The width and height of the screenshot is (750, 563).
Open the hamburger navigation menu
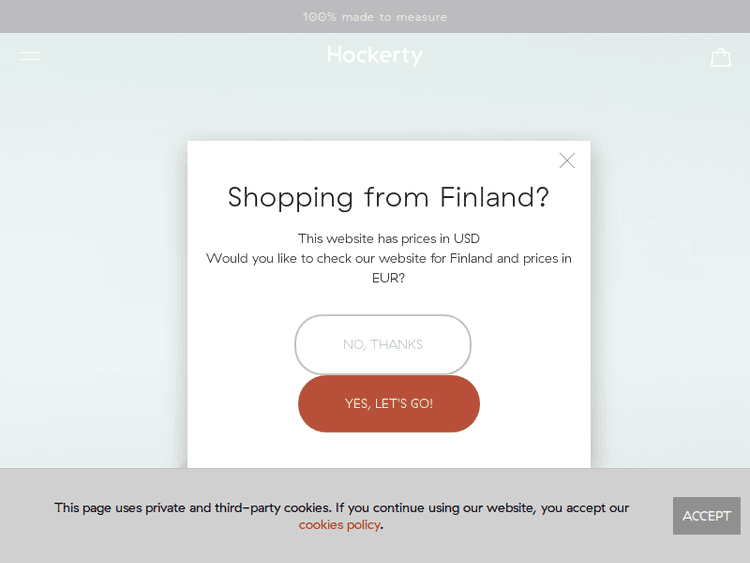point(29,56)
